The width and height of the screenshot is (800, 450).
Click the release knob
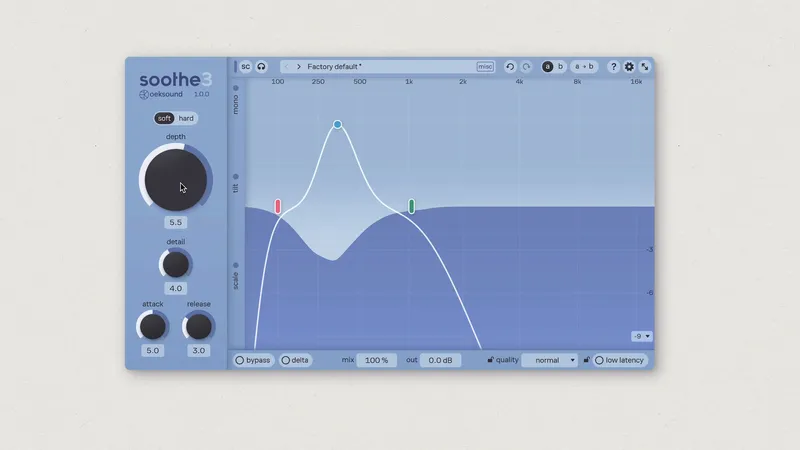point(198,327)
